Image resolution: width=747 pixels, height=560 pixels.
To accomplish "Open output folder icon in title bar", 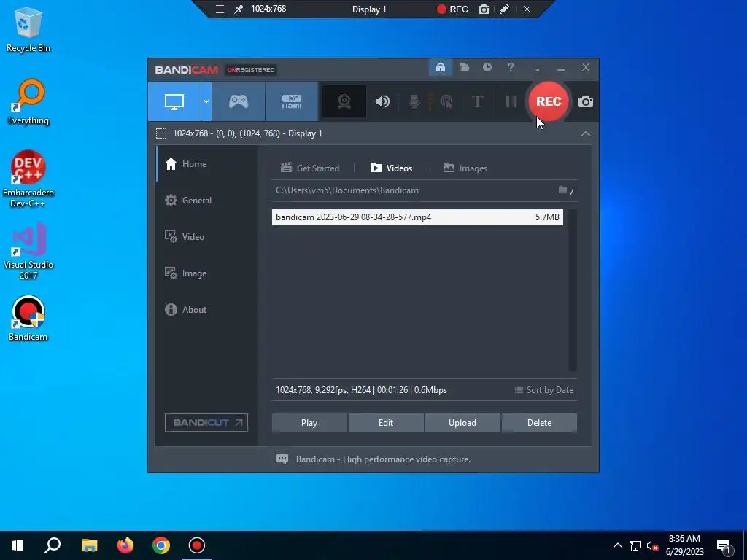I will (x=464, y=68).
